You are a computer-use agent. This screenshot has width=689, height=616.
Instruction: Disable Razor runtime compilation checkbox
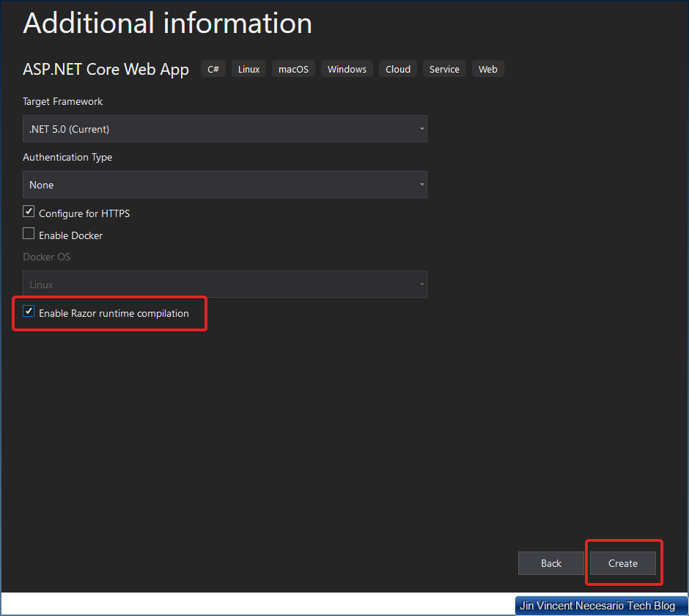click(29, 312)
